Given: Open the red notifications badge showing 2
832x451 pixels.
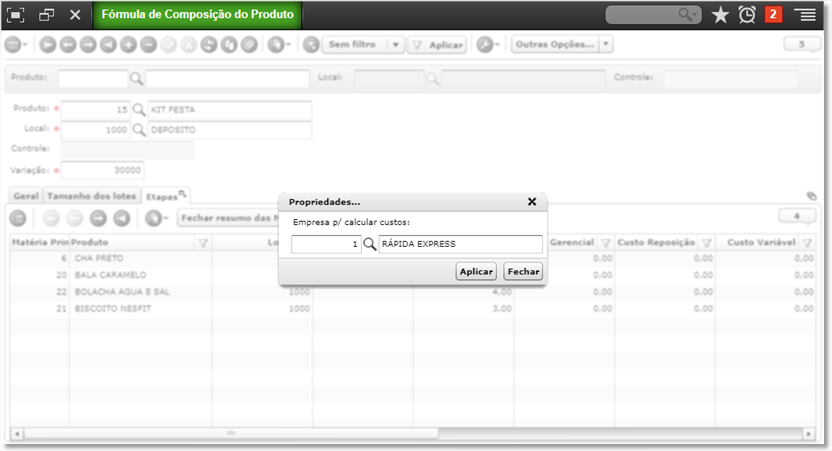Looking at the screenshot, I should point(773,14).
